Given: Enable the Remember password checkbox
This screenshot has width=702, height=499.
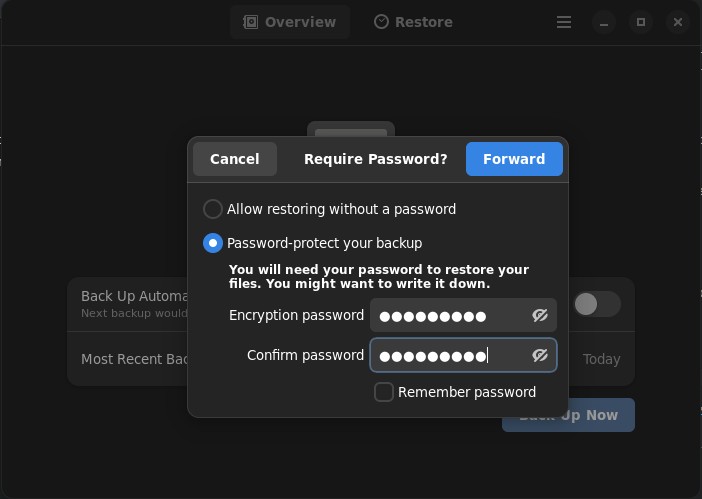Looking at the screenshot, I should click(384, 392).
